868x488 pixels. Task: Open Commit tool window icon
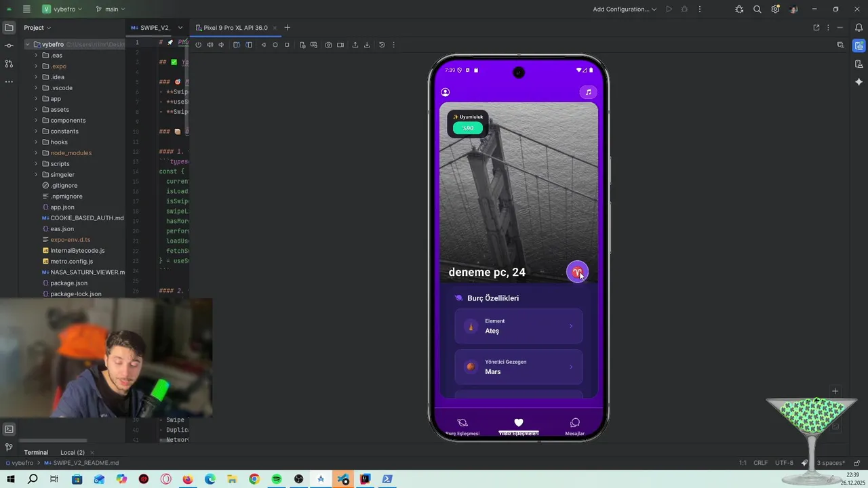9,45
